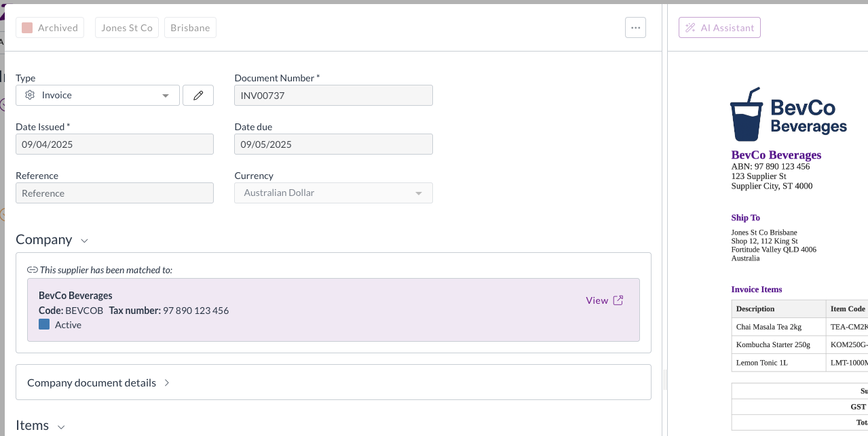868x436 pixels.
Task: Open the Currency dropdown showing Australian Dollar
Action: [x=333, y=193]
